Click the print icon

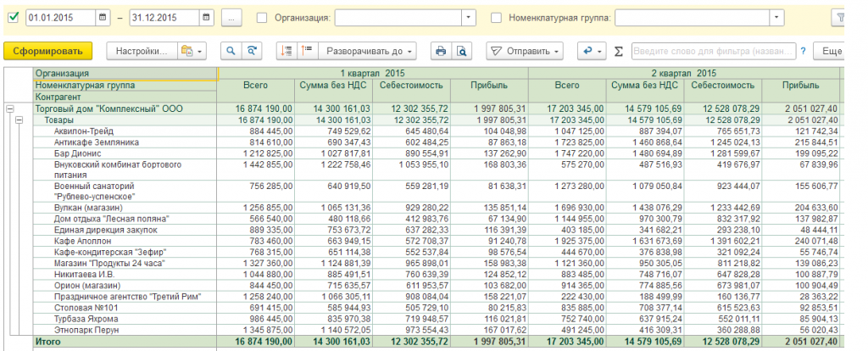pyautogui.click(x=441, y=52)
